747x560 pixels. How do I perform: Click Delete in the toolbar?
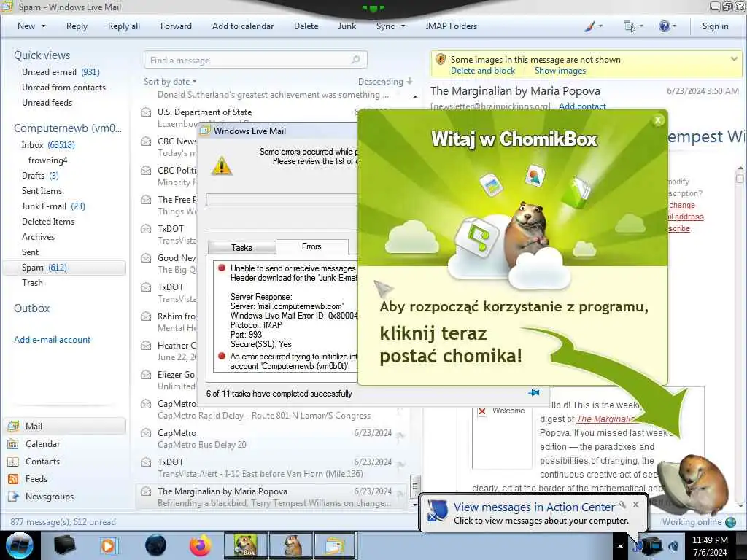tap(306, 26)
